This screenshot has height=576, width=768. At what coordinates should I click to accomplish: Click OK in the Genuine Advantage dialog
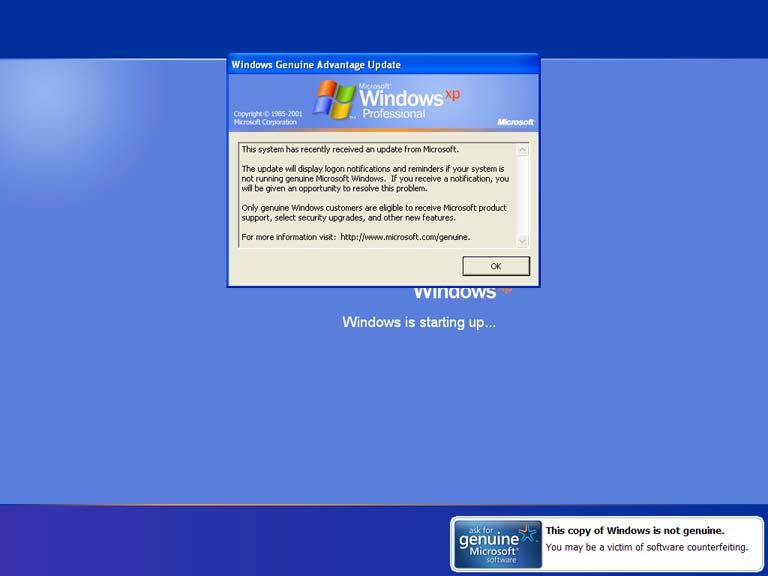(496, 266)
